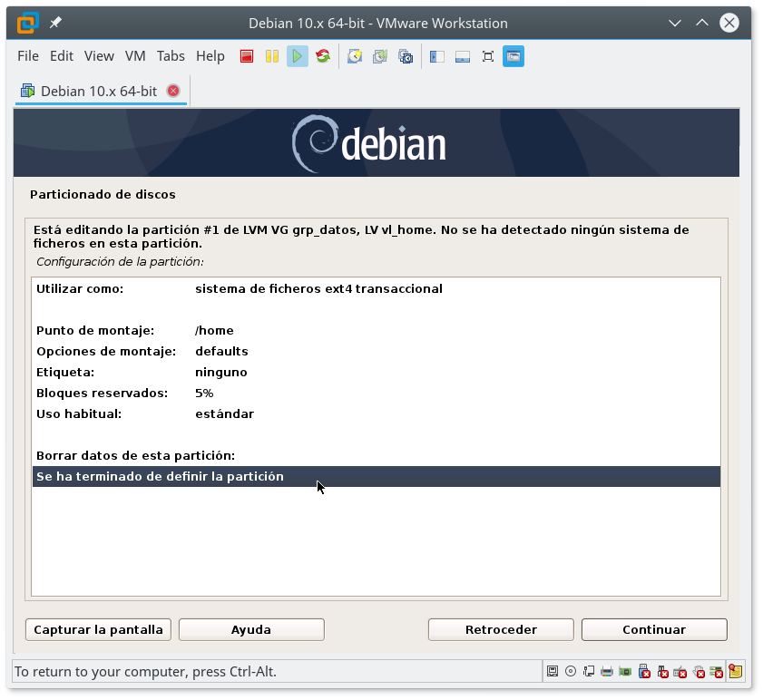
Task: Select the 'Uso habitual: estándar' row
Action: [x=377, y=414]
